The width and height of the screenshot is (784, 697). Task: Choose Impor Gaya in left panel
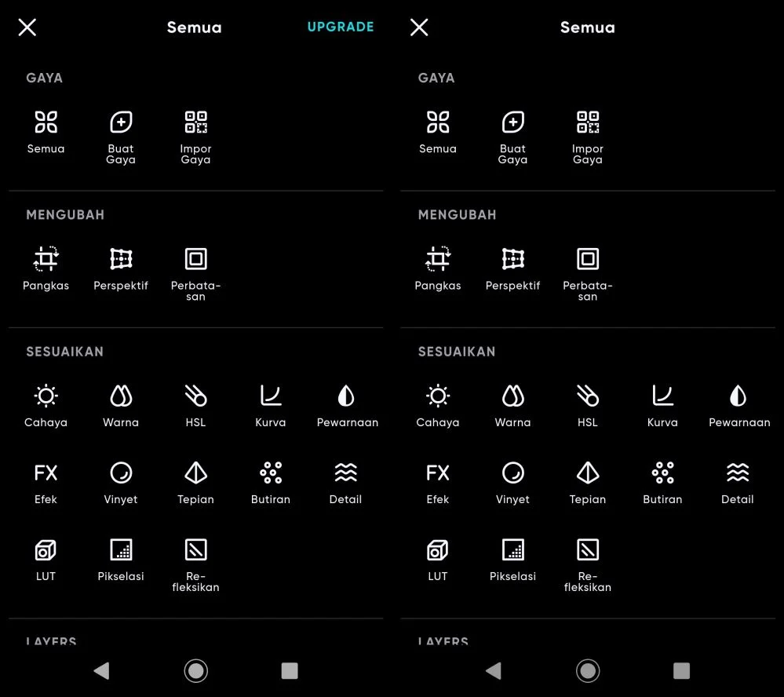click(196, 137)
